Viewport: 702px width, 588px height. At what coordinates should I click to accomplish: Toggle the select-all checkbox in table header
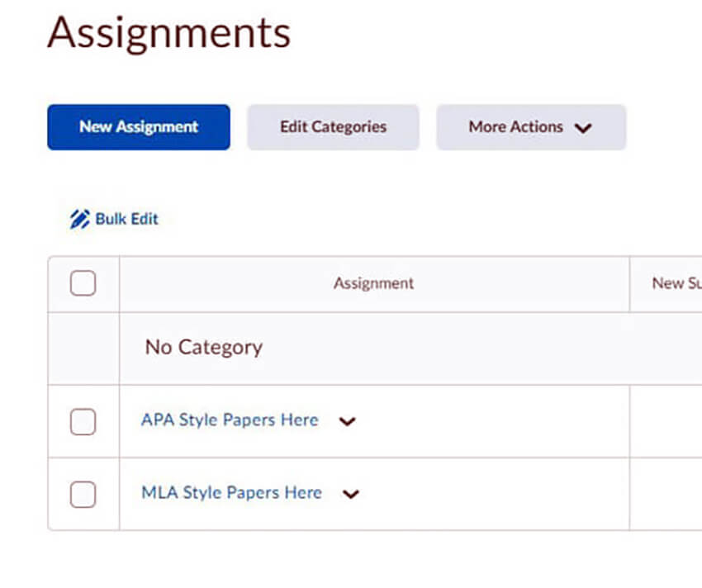[x=83, y=283]
